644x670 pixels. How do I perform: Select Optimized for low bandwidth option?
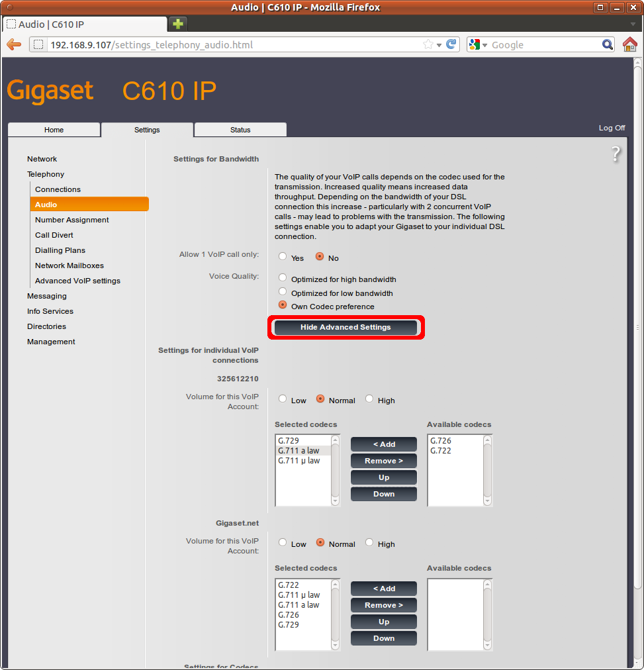click(283, 292)
